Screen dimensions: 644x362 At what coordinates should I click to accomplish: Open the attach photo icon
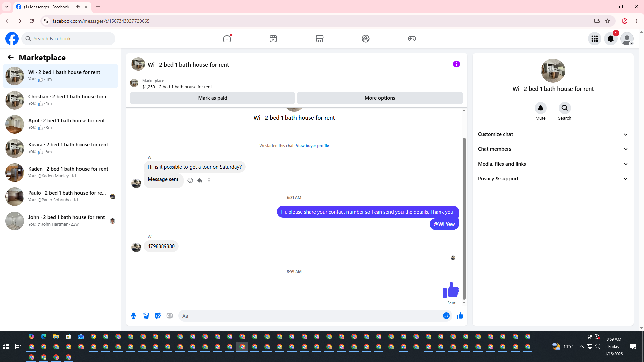pos(146,316)
